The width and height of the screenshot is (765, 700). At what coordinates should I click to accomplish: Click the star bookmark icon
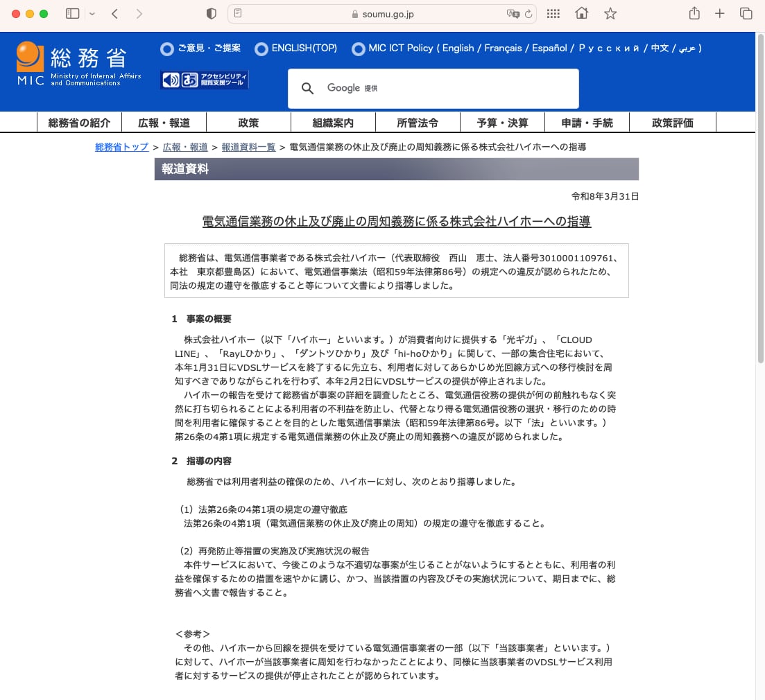pyautogui.click(x=610, y=14)
